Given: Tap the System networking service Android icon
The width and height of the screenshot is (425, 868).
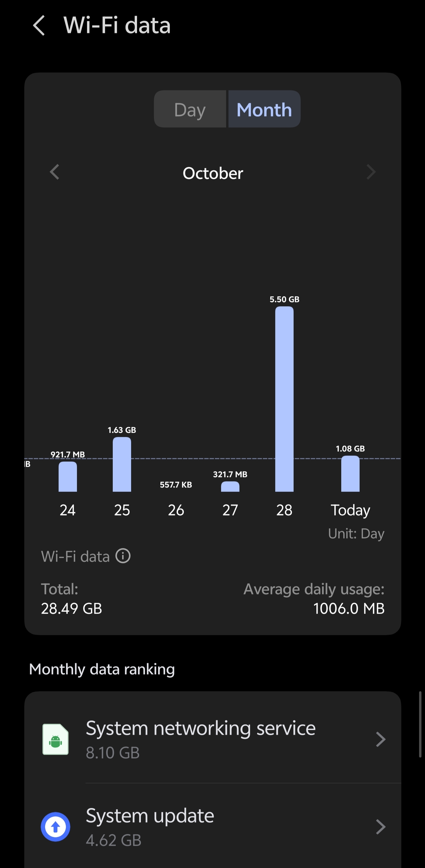Looking at the screenshot, I should (55, 739).
